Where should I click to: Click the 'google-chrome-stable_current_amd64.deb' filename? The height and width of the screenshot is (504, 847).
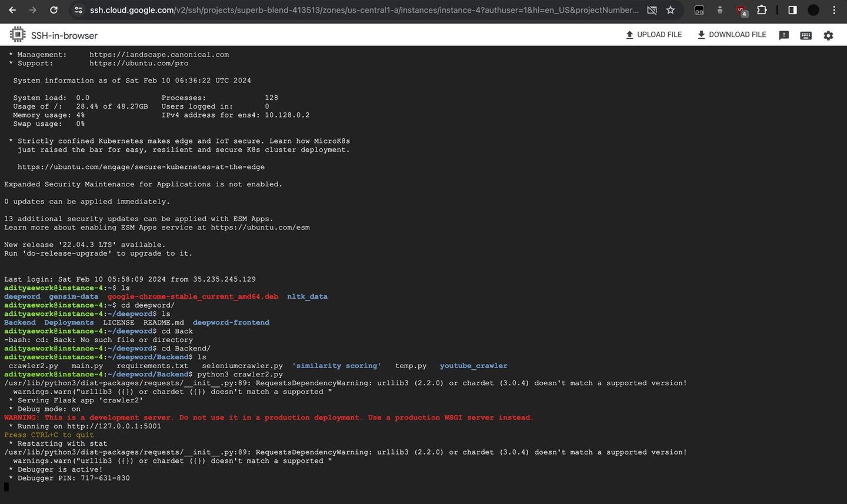pos(193,296)
